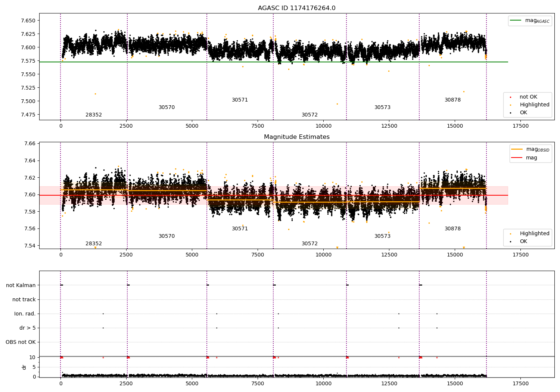The image size is (560, 392).
Task: Click the 7.575 y-axis tick label
Action: tap(28, 61)
